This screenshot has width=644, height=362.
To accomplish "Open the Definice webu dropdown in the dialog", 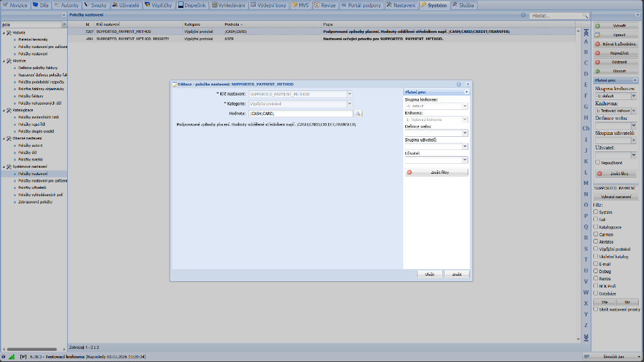I will click(x=465, y=132).
